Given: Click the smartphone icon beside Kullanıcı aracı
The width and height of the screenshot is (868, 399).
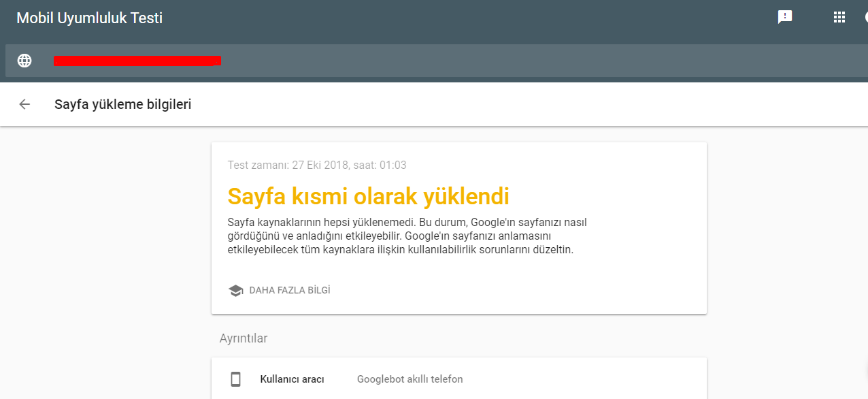Looking at the screenshot, I should click(x=235, y=379).
